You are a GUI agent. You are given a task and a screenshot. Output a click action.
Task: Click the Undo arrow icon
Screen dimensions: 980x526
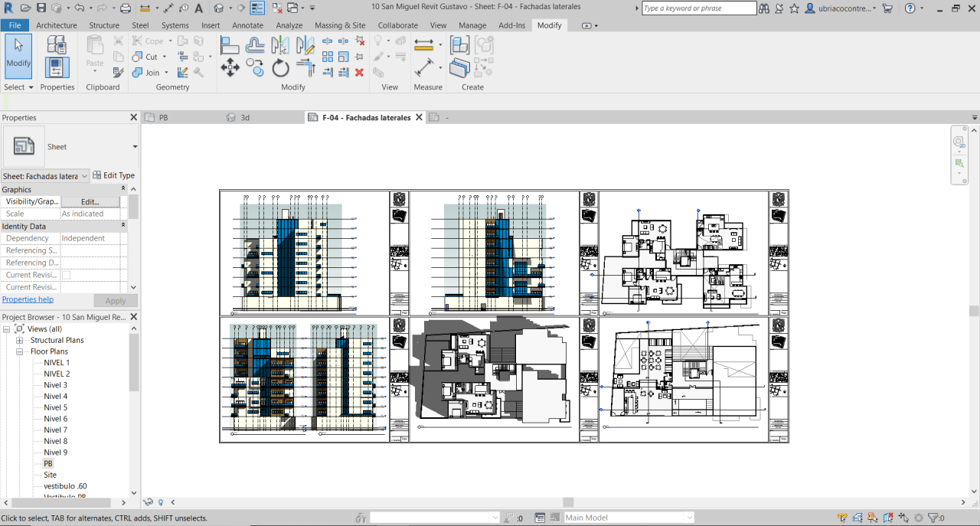point(79,8)
